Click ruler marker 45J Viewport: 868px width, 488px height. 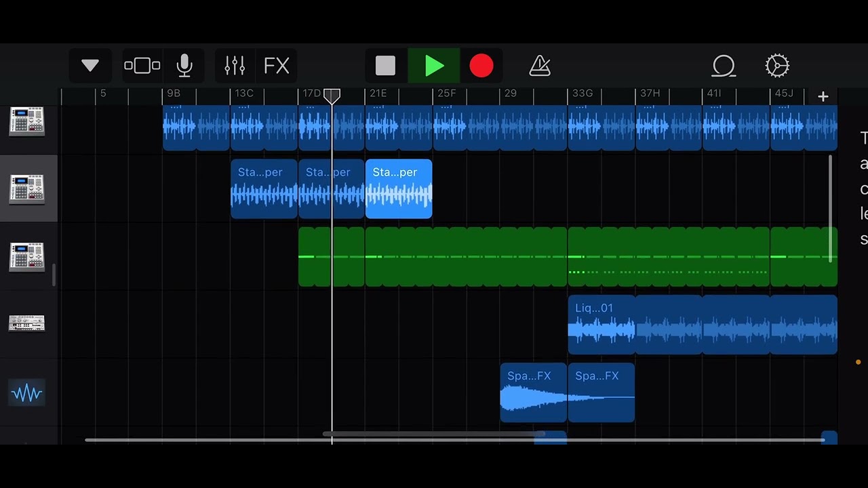[x=784, y=94]
